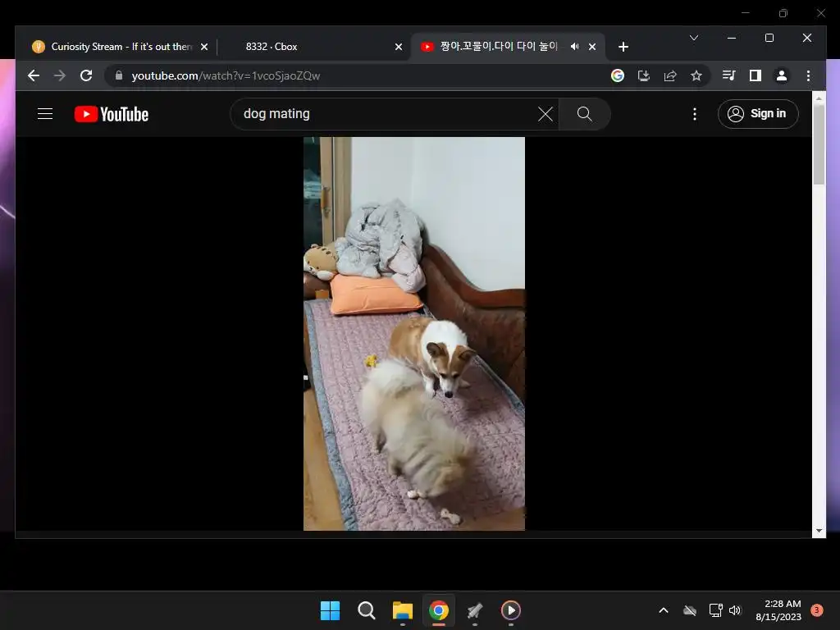Share this page icon
Viewport: 840px width, 630px height.
(x=669, y=75)
